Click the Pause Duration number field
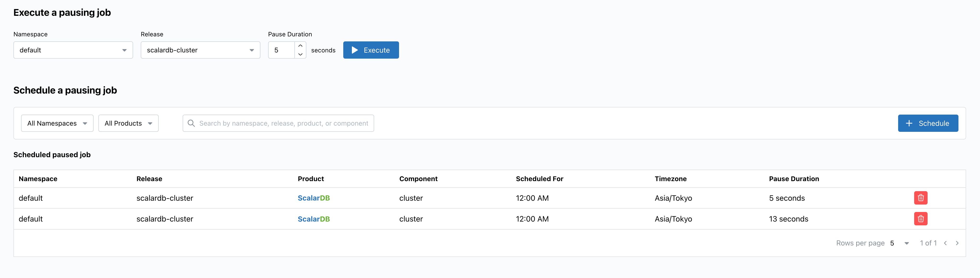Screen dimensions: 980x278 [282, 50]
